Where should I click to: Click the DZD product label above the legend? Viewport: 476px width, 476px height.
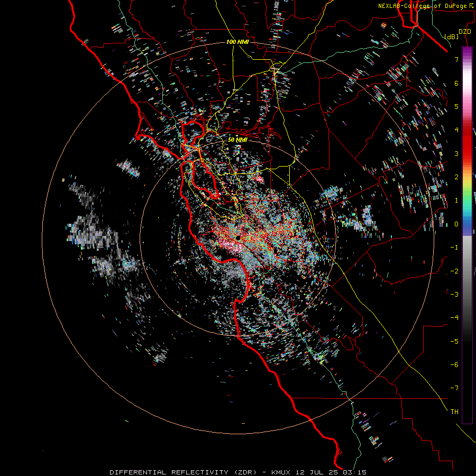(465, 32)
